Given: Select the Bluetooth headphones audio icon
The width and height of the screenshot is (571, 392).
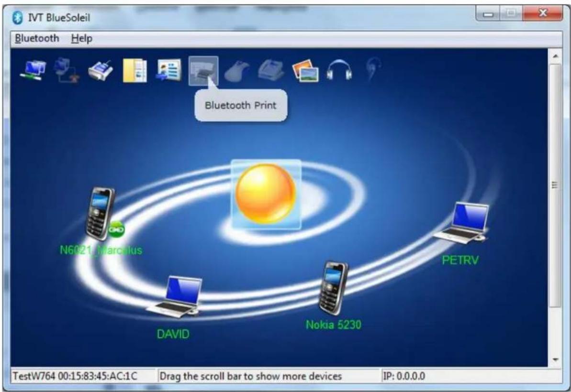Looking at the screenshot, I should pyautogui.click(x=339, y=69).
